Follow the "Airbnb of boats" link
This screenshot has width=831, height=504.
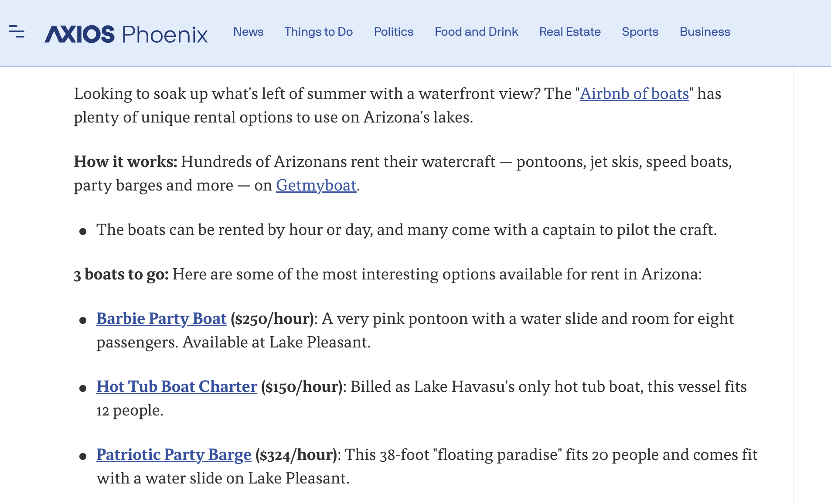coord(634,94)
